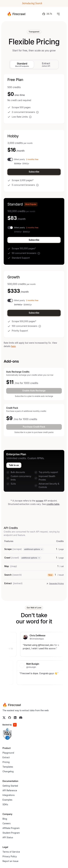Toggle Billed yearly switch on Standard plan
The height and width of the screenshot is (868, 68).
10,227
